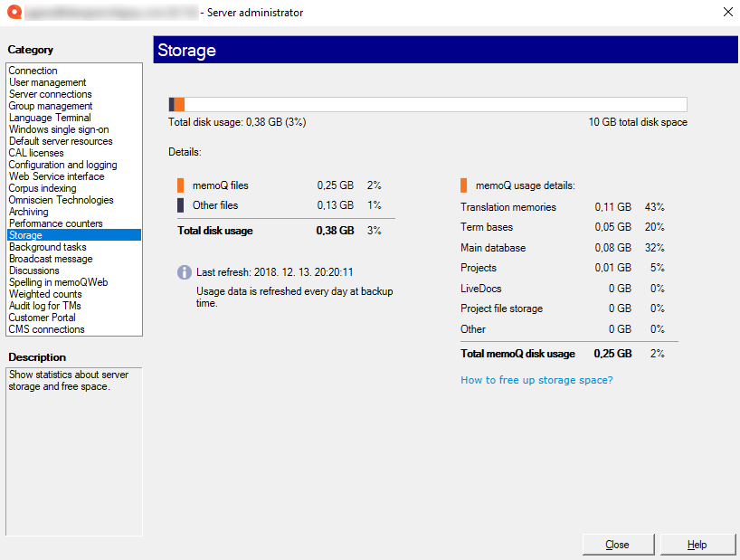The image size is (740, 560).
Task: Select the Connection category
Action: (33, 71)
